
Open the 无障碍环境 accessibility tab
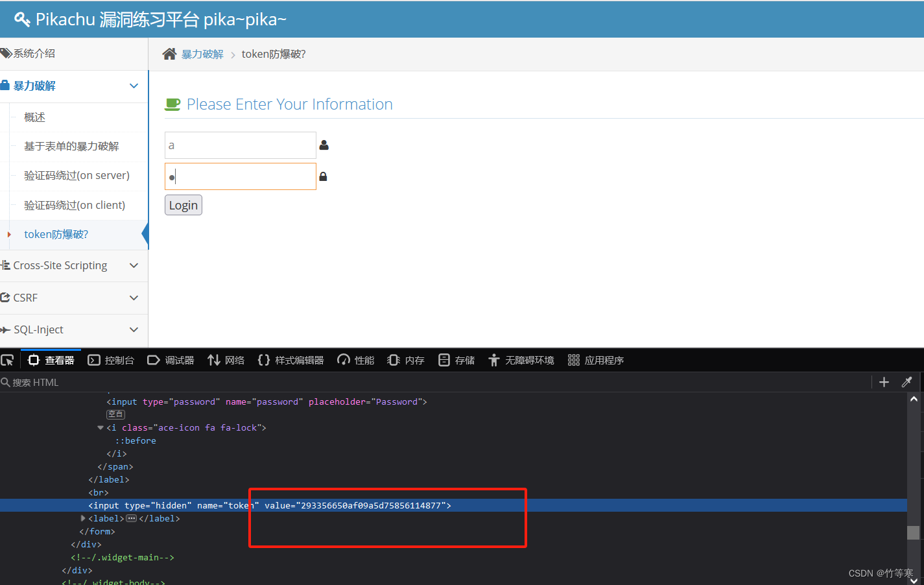coord(521,360)
